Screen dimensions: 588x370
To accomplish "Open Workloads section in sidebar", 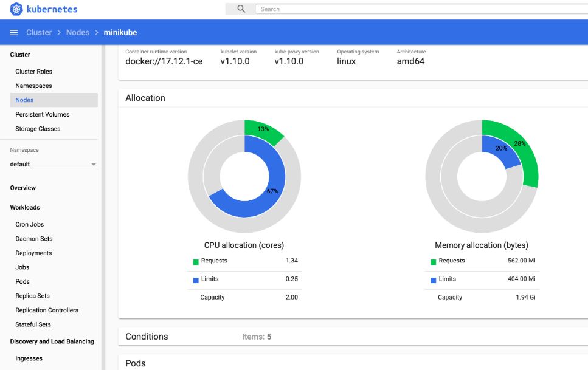I will pyautogui.click(x=25, y=207).
